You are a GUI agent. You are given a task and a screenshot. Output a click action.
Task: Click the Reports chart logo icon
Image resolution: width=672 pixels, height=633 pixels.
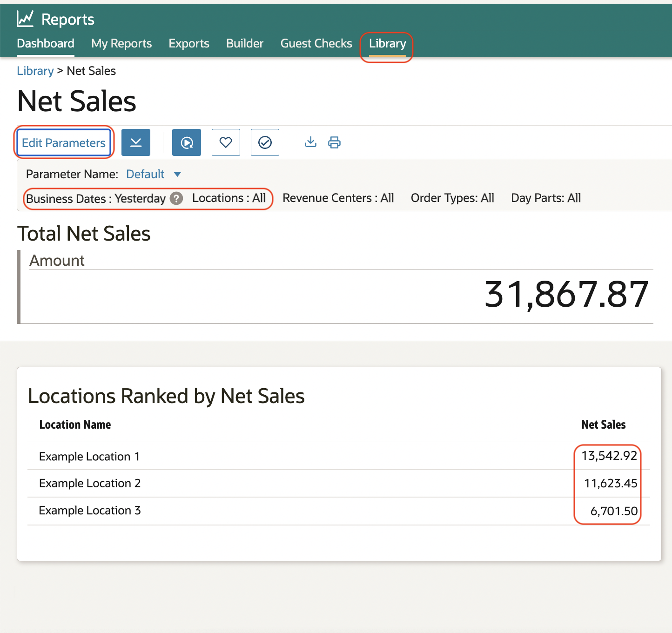coord(25,18)
